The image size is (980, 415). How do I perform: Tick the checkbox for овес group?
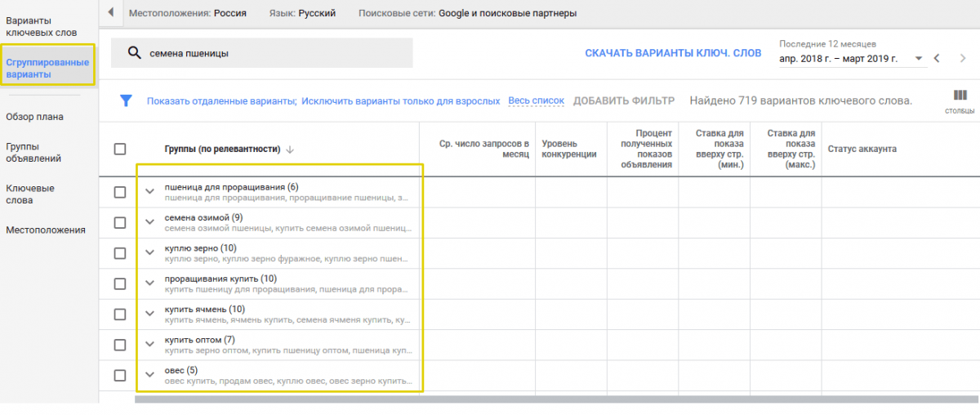click(120, 376)
